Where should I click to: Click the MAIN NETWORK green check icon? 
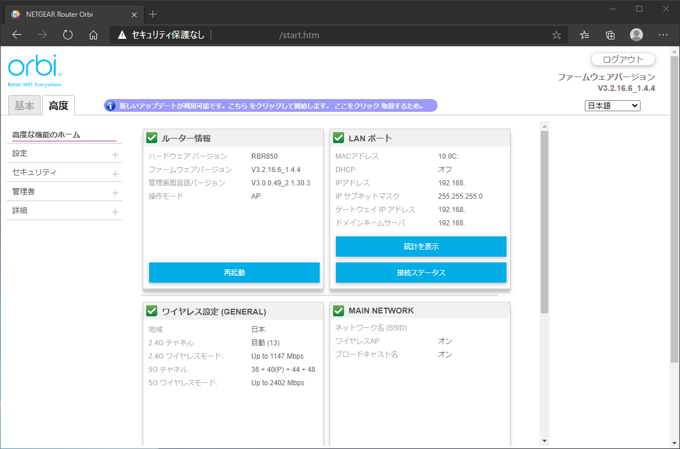tap(338, 311)
